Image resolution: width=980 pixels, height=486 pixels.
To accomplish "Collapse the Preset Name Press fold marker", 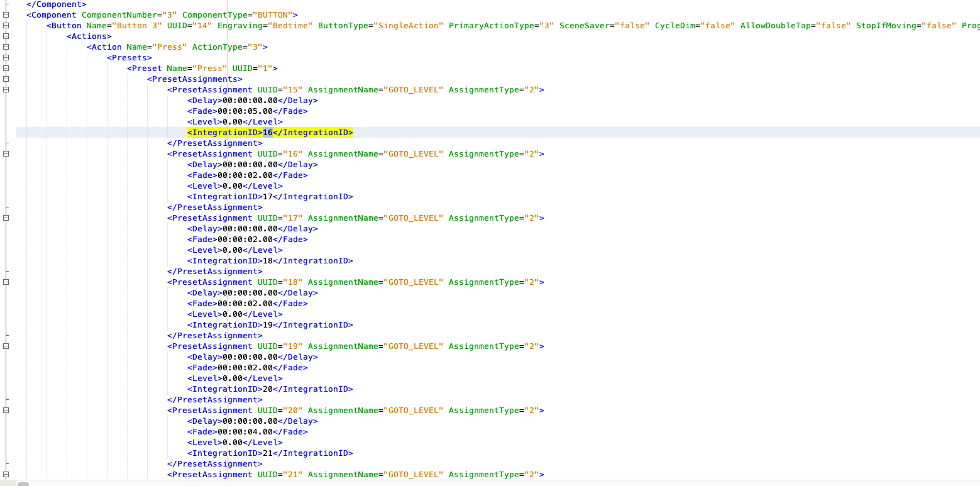I will click(6, 69).
